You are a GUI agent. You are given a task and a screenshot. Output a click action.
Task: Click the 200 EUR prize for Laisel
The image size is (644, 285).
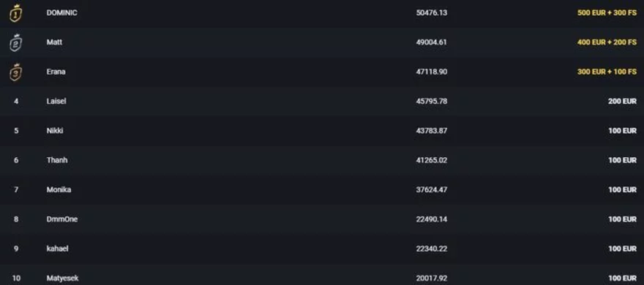click(x=622, y=102)
